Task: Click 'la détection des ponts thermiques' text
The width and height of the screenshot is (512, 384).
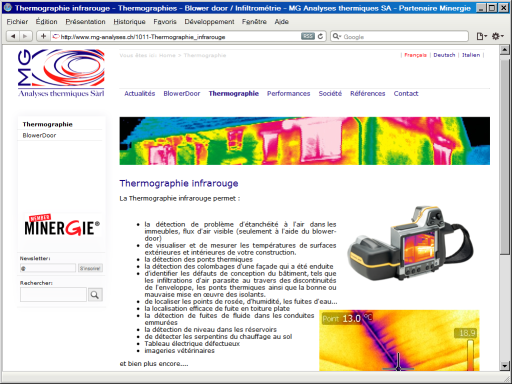Action: click(199, 259)
